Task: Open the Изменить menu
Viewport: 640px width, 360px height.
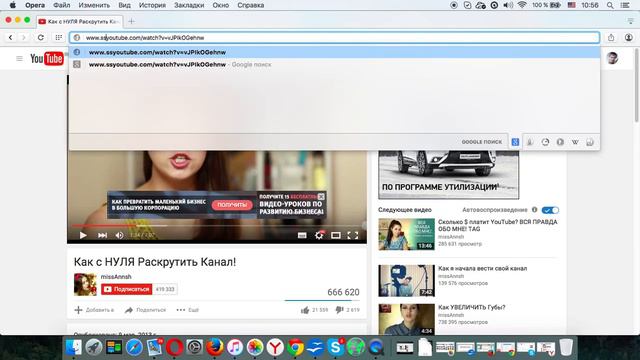Action: (94, 5)
